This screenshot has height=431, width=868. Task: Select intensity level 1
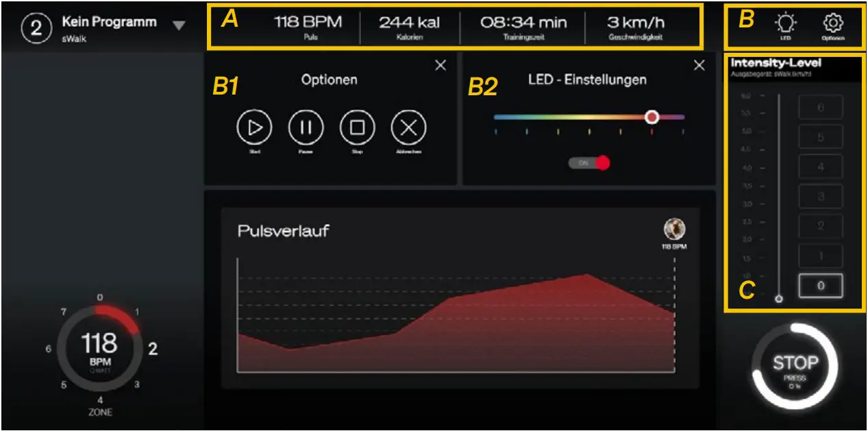[820, 255]
